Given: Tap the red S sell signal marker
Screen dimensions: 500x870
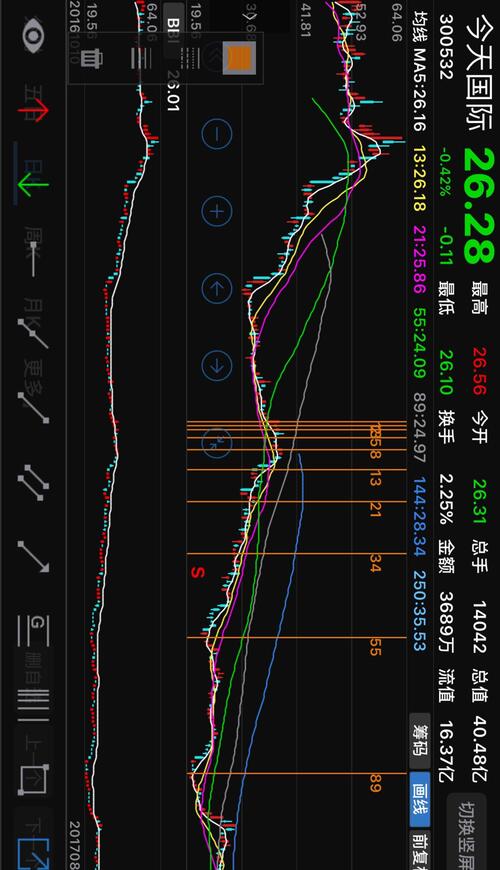Looking at the screenshot, I should click(198, 572).
